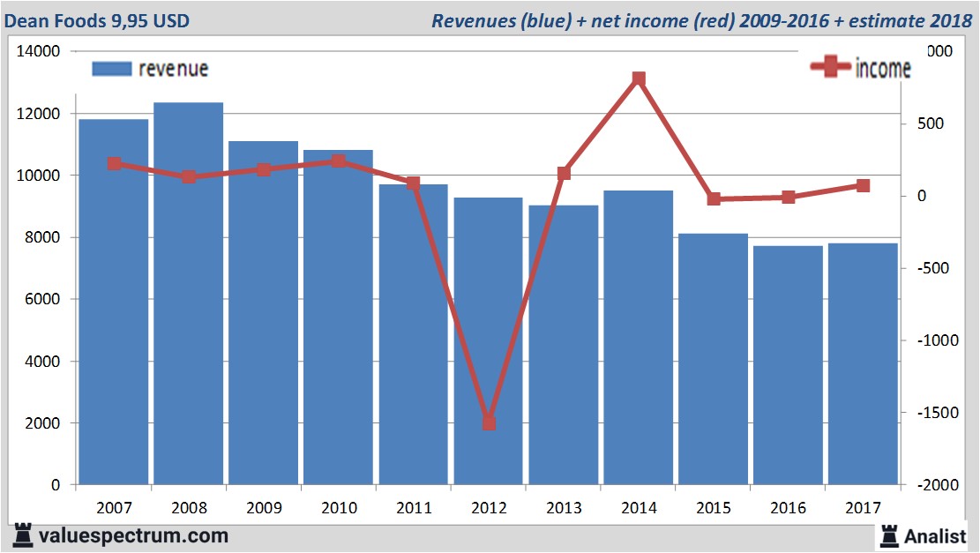Screen dimensions: 980x553
Task: Select the 2014 income peak data point
Action: point(639,79)
